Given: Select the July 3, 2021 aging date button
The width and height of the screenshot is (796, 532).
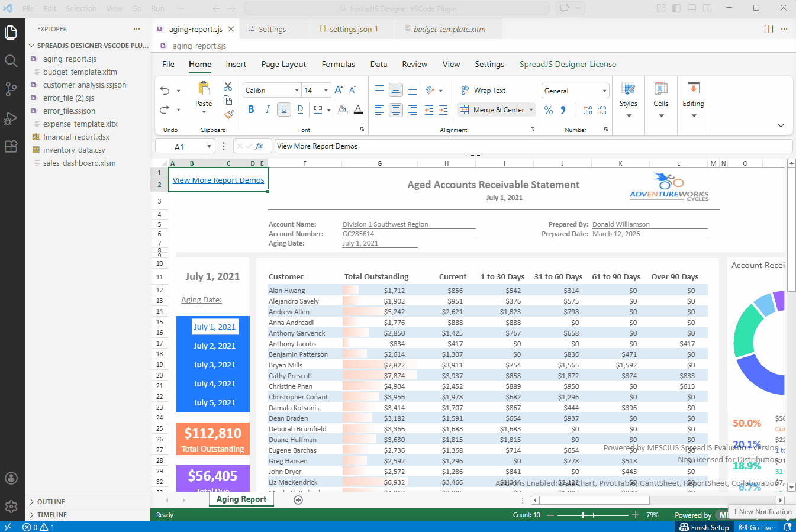Looking at the screenshot, I should (214, 365).
